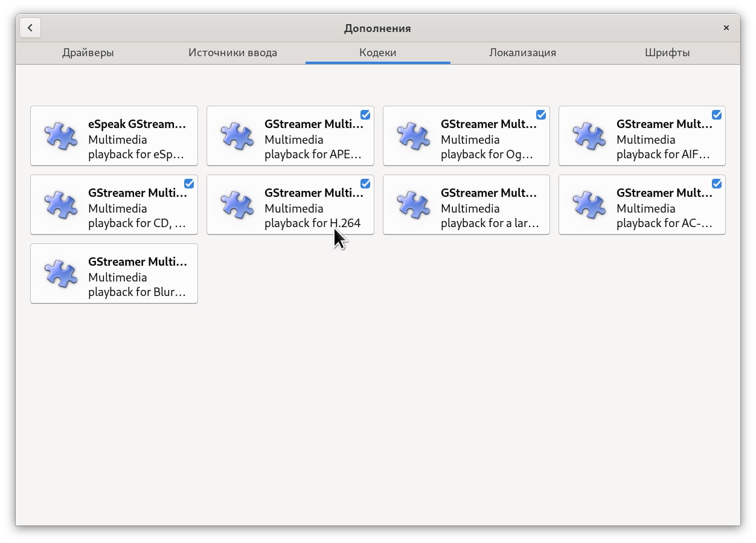The image size is (756, 543).
Task: Open the Источники ввода tab
Action: [233, 53]
